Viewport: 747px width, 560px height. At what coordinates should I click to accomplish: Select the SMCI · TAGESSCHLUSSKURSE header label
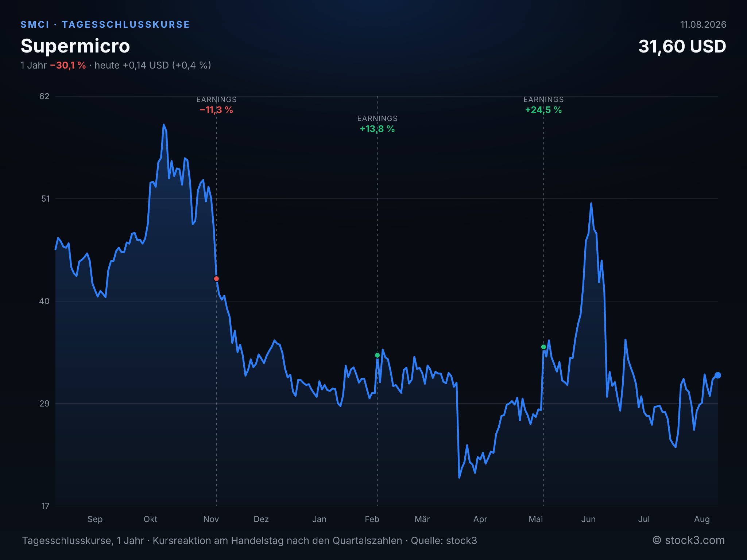[x=105, y=24]
